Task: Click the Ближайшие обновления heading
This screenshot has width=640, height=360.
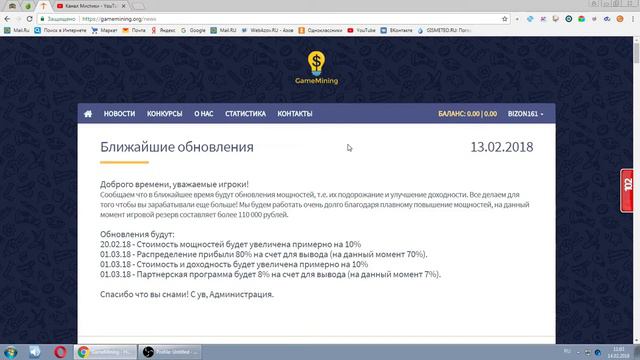Action: tap(177, 147)
